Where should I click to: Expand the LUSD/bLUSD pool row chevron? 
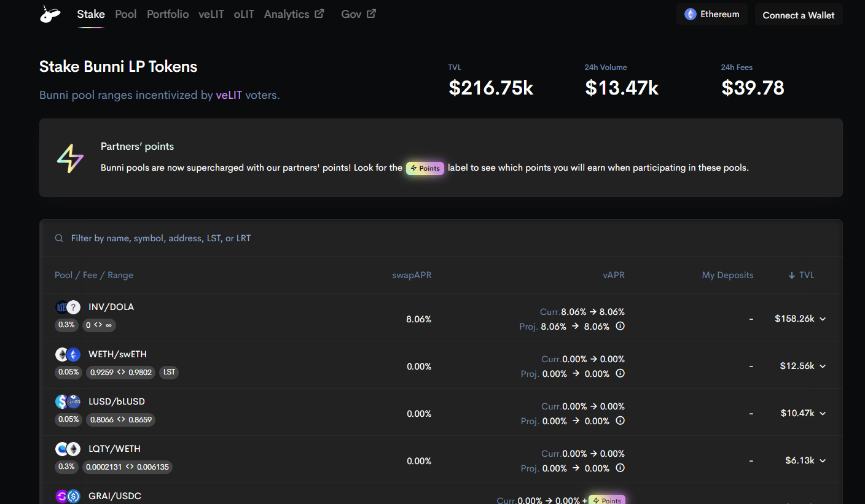823,413
